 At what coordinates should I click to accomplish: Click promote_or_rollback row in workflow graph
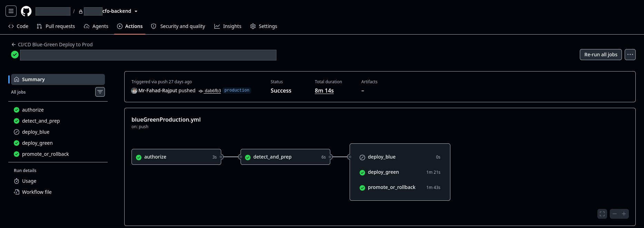pyautogui.click(x=400, y=187)
